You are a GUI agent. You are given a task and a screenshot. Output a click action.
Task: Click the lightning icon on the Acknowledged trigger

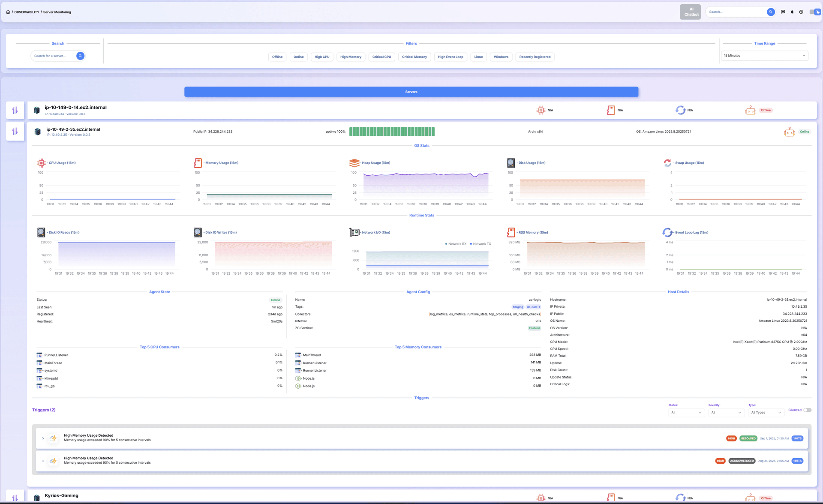[53, 461]
